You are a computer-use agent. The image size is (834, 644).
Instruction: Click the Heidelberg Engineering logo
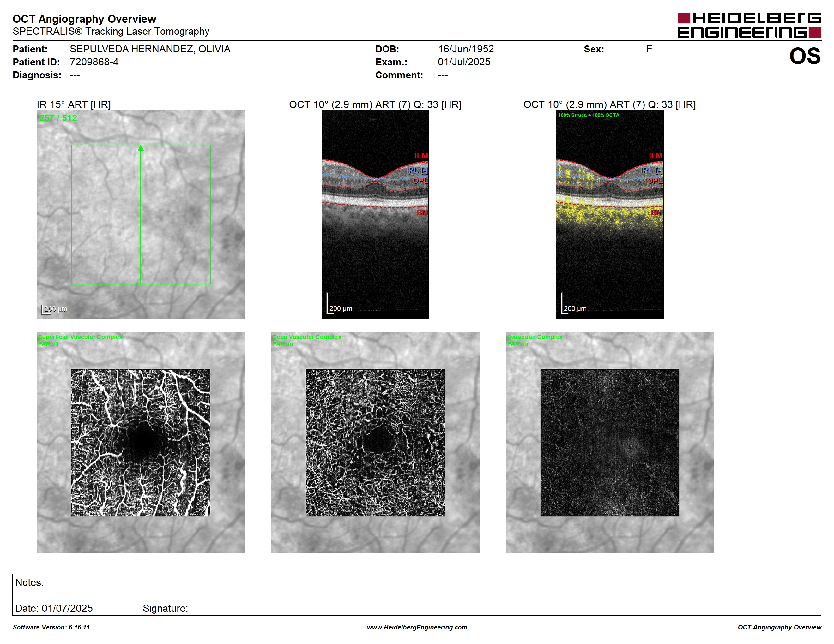click(749, 25)
